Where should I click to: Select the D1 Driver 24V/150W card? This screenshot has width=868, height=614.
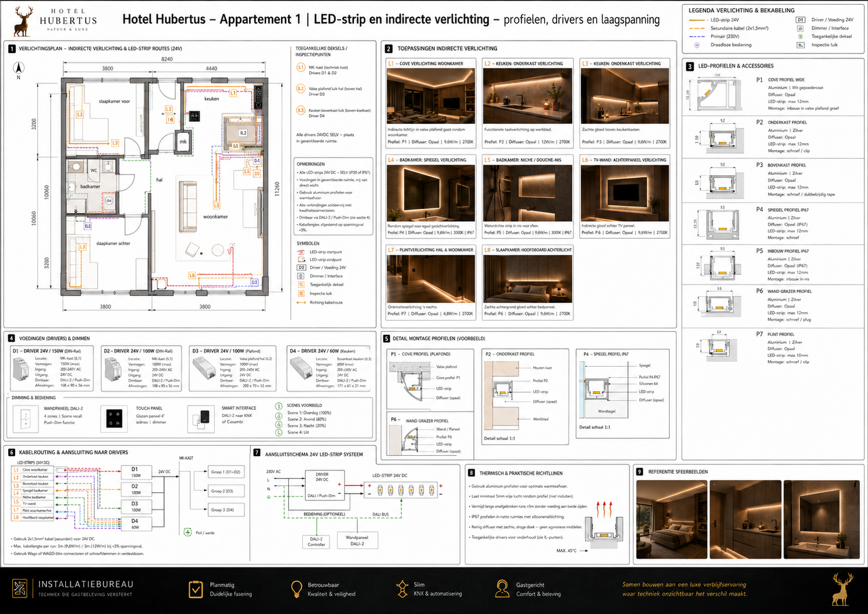(52, 368)
